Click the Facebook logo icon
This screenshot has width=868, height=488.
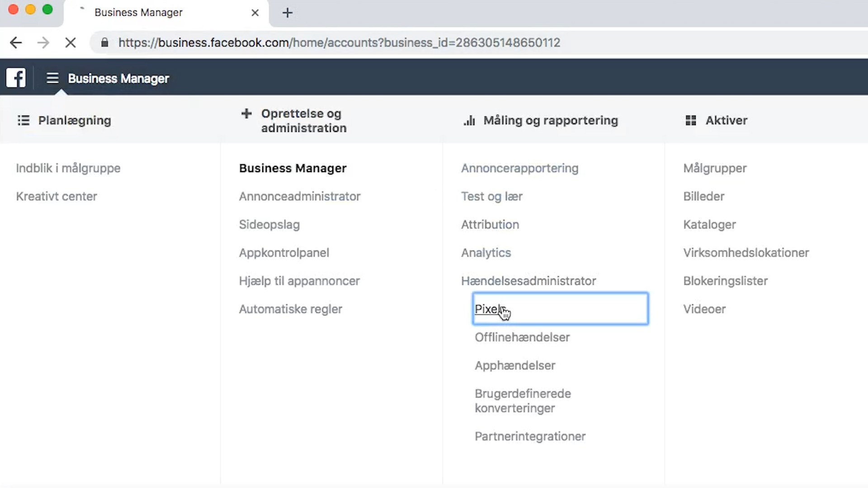click(16, 78)
